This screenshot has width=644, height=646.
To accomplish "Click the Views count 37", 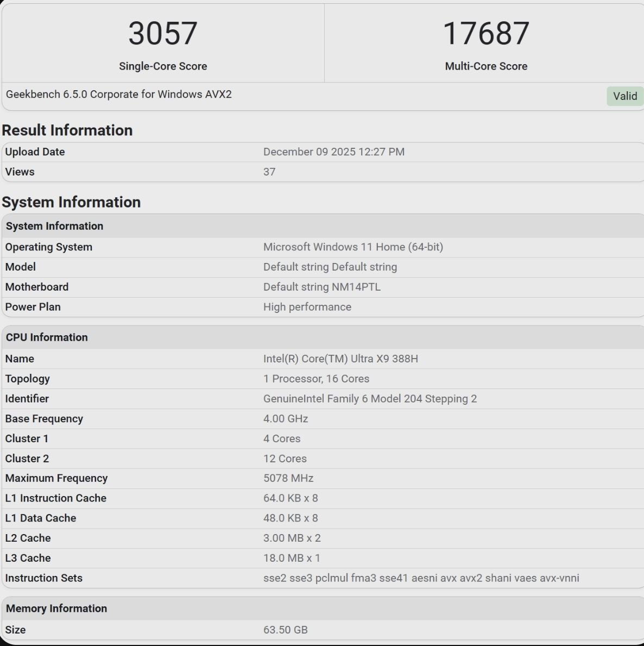I will (269, 172).
